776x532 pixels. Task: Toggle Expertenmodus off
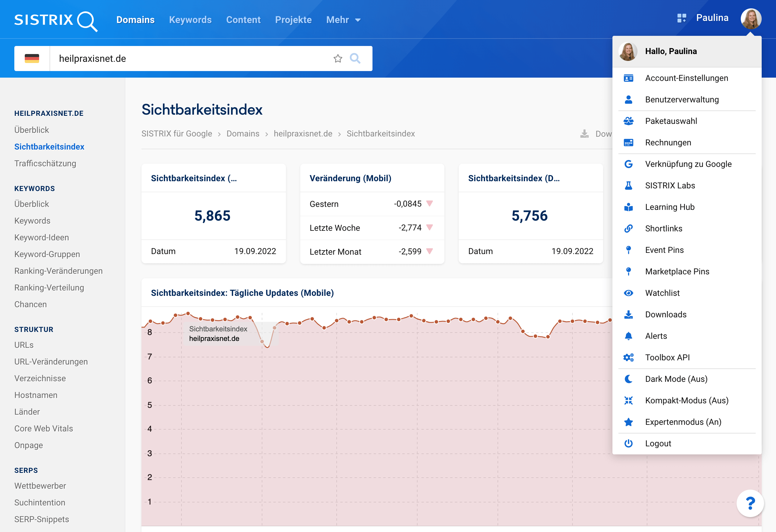click(683, 422)
